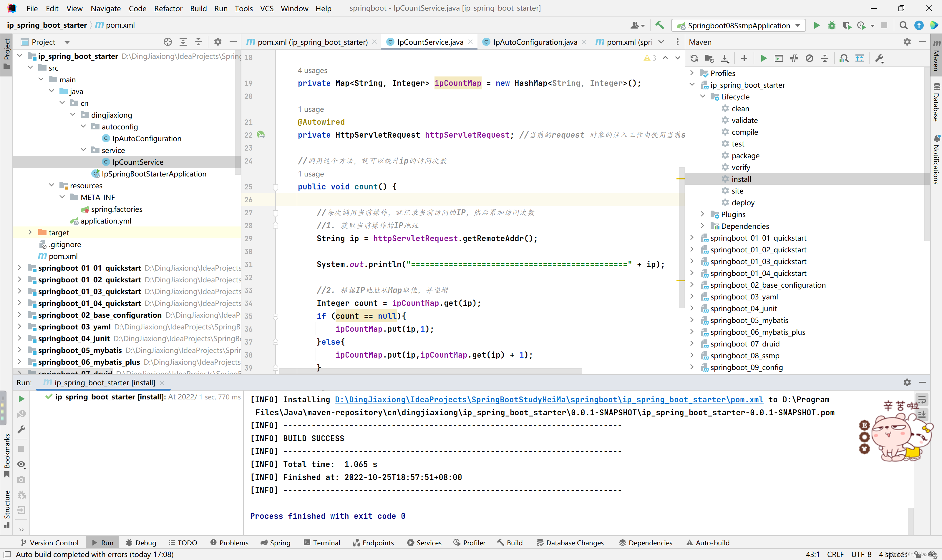The image size is (942, 560).
Task: Jump to next highlighted error arrow
Action: tap(677, 58)
